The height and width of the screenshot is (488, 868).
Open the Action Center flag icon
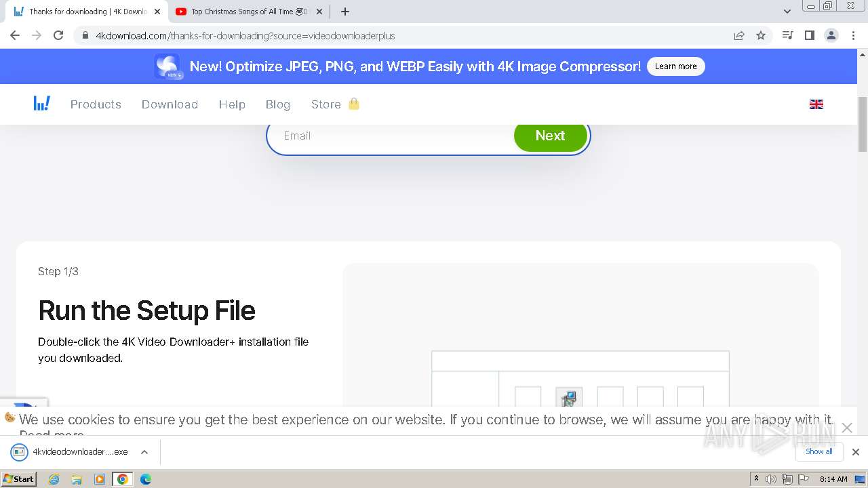(802, 479)
